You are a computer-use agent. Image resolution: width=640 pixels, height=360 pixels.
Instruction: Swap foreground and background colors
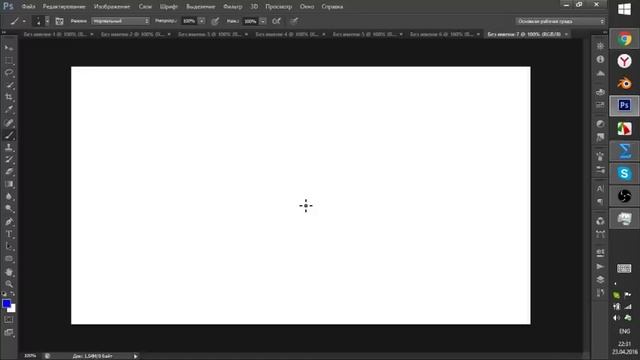[x=13, y=293]
